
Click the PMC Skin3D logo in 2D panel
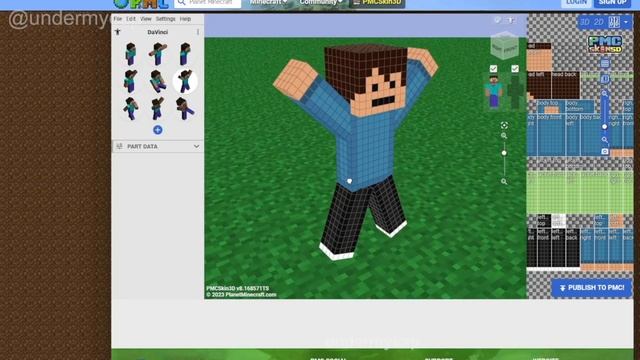point(605,44)
